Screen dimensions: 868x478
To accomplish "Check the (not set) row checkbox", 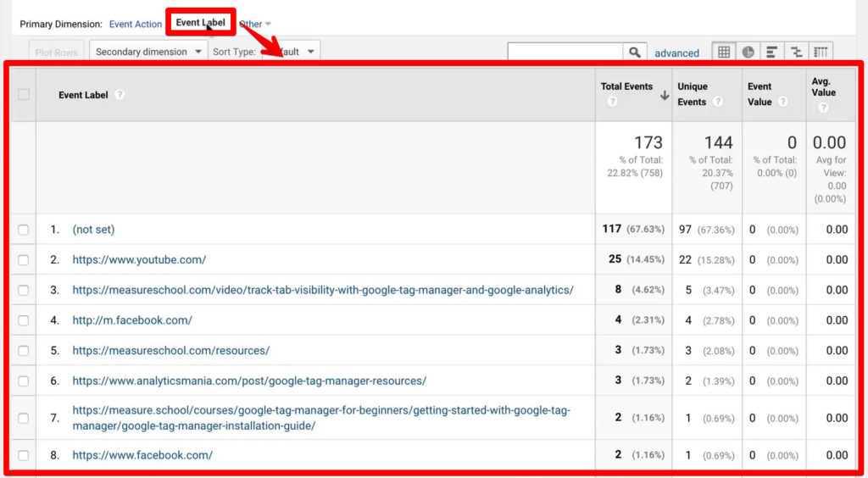I will pos(23,230).
